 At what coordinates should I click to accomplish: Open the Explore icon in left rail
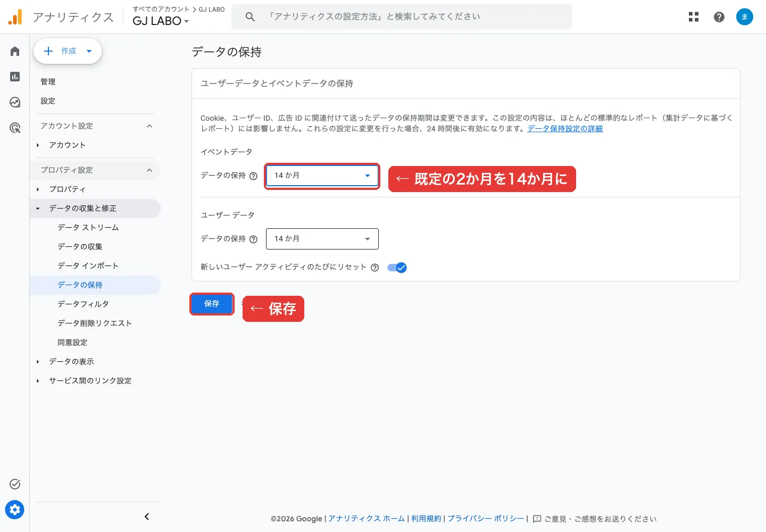[15, 102]
